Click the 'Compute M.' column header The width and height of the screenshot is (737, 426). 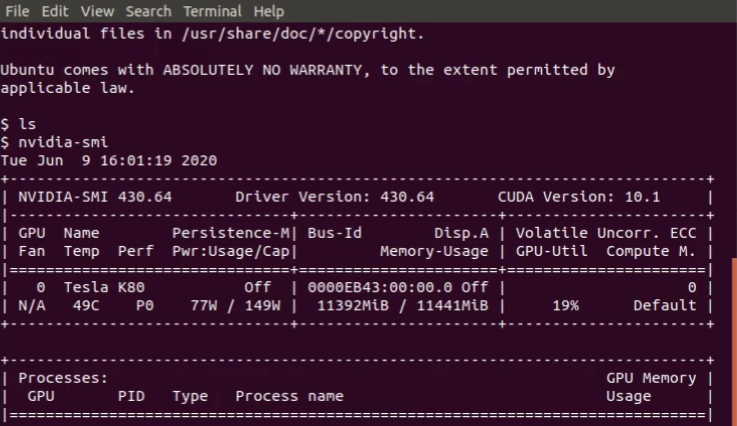651,251
